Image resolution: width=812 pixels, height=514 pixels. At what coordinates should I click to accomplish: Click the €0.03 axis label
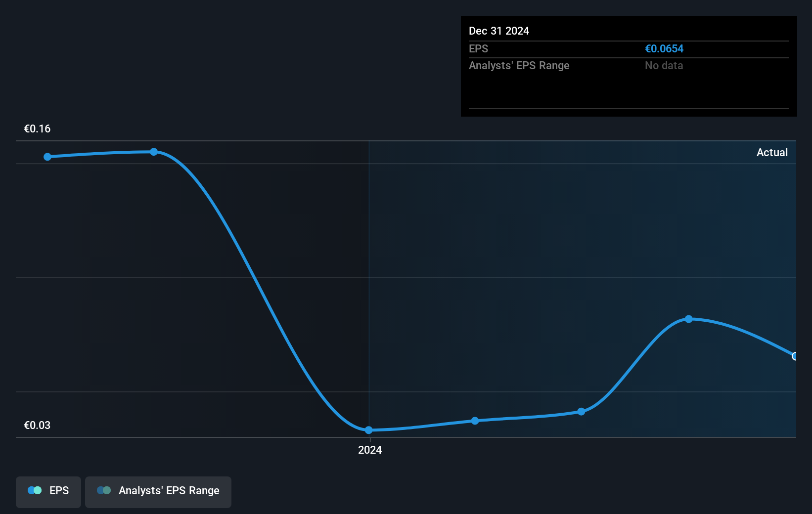point(37,425)
